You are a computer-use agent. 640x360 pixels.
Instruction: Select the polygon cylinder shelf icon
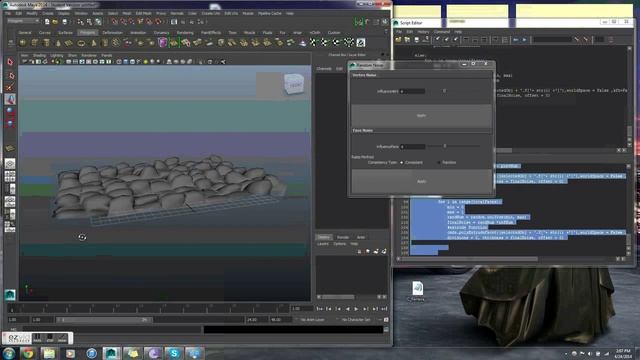[46, 43]
